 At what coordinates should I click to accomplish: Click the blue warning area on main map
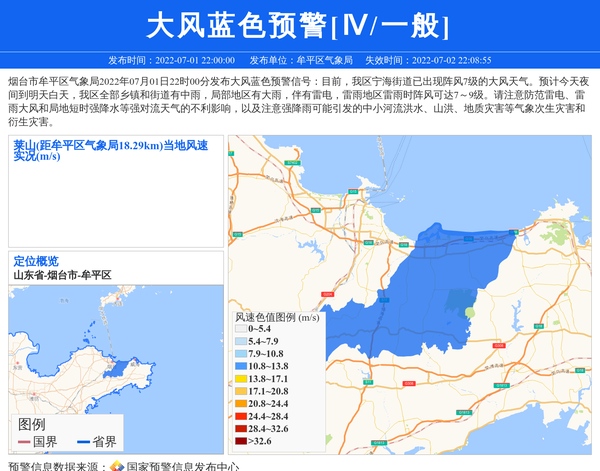click(430, 290)
